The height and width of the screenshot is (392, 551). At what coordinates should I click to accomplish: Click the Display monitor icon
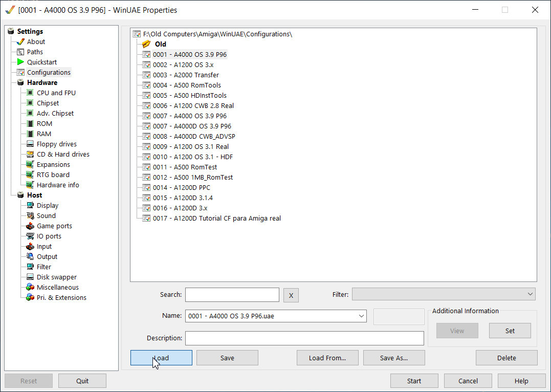click(x=30, y=205)
